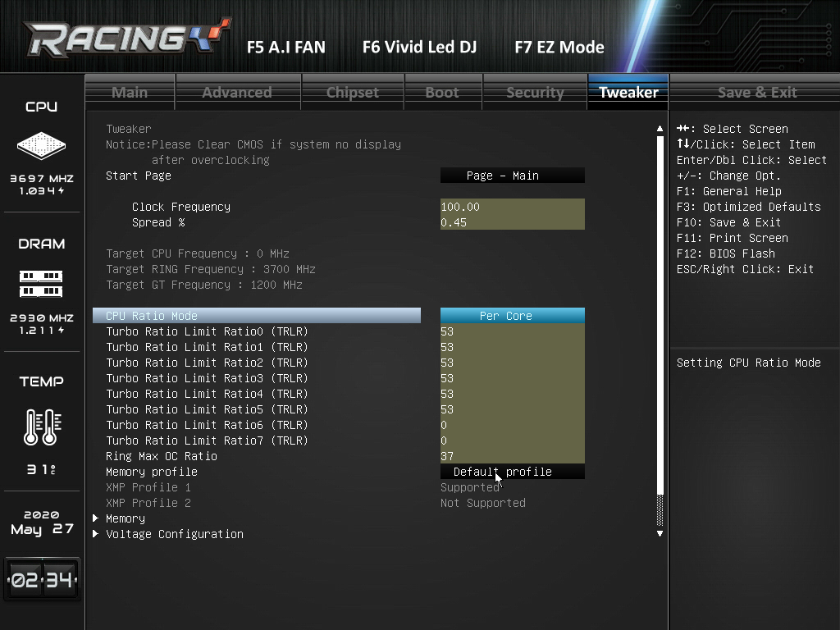Click the digital clock showing 02:34
This screenshot has width=840, height=630.
[43, 579]
